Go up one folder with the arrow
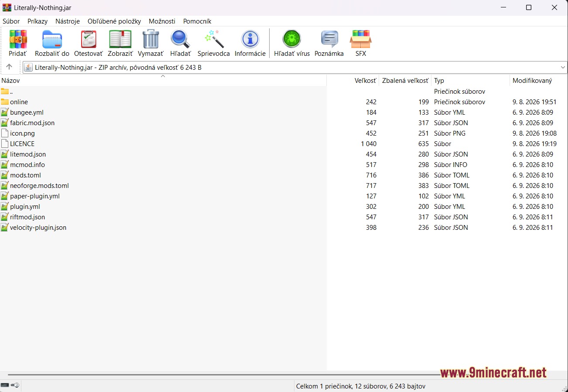This screenshot has height=392, width=568. click(x=9, y=67)
